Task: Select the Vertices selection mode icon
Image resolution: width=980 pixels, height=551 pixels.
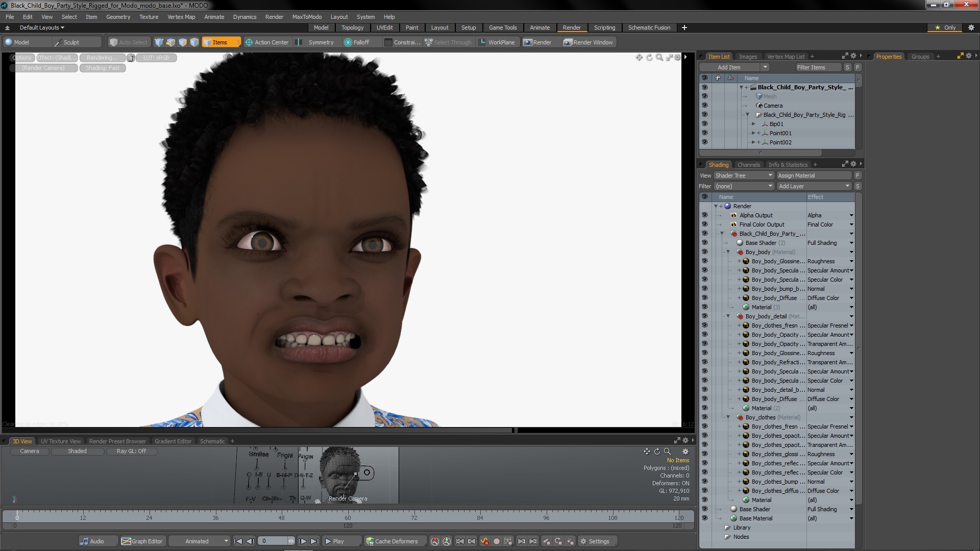Action: (159, 42)
